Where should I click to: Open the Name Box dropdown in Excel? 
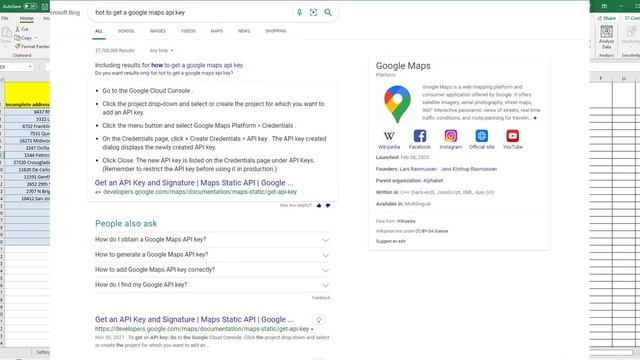(30, 67)
